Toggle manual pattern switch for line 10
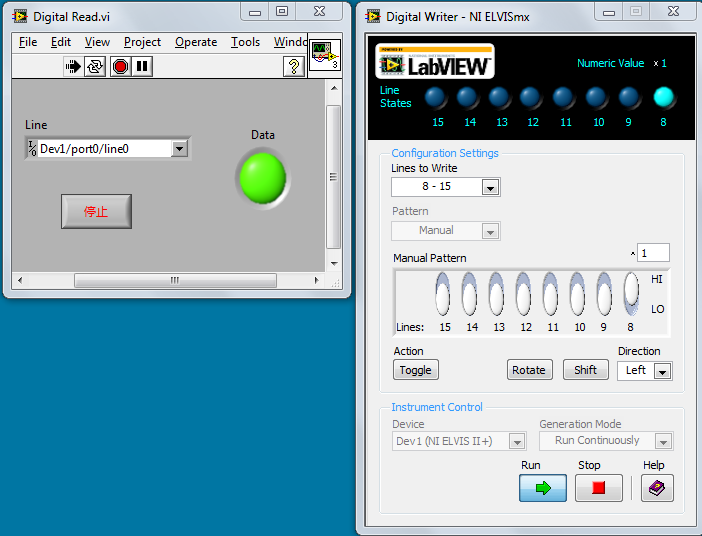Screen dimensions: 702x536 [578, 294]
